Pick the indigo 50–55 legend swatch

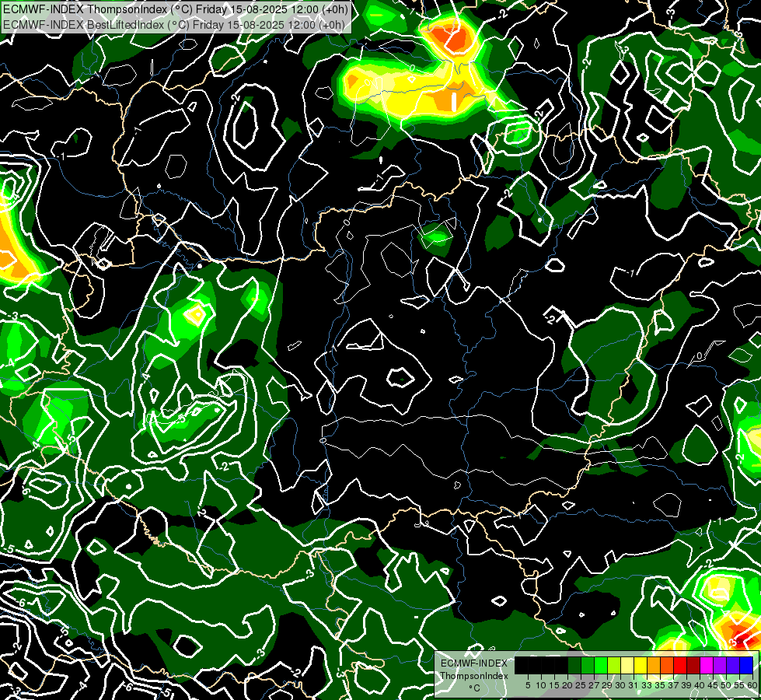click(733, 666)
